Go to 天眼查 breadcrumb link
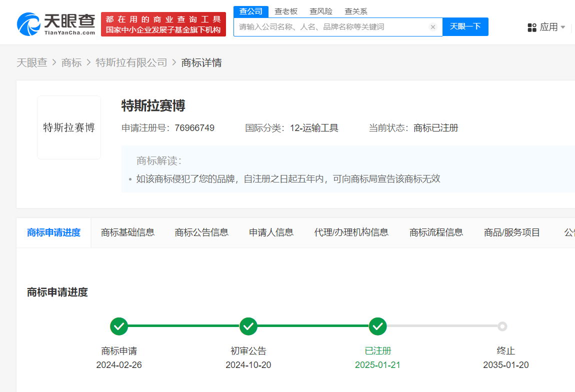Screen dimensions: 575x392 [x=32, y=62]
